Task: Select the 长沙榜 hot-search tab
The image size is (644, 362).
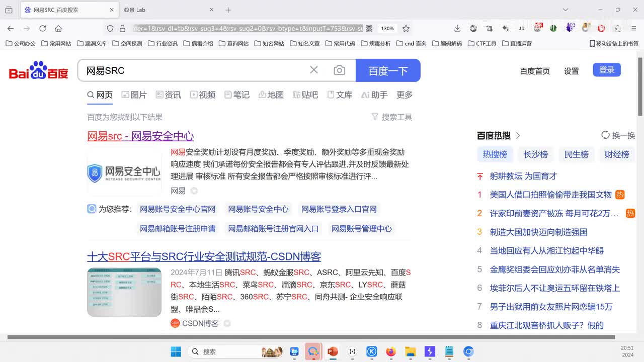Action: pos(536,154)
